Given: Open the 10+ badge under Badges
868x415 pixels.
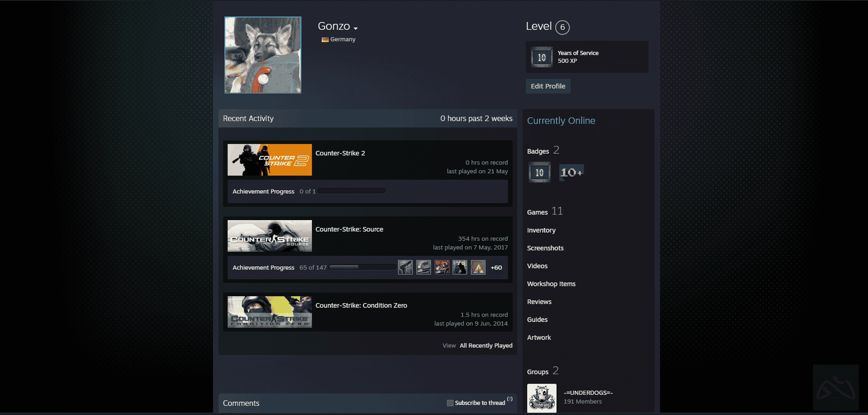Looking at the screenshot, I should coord(572,172).
